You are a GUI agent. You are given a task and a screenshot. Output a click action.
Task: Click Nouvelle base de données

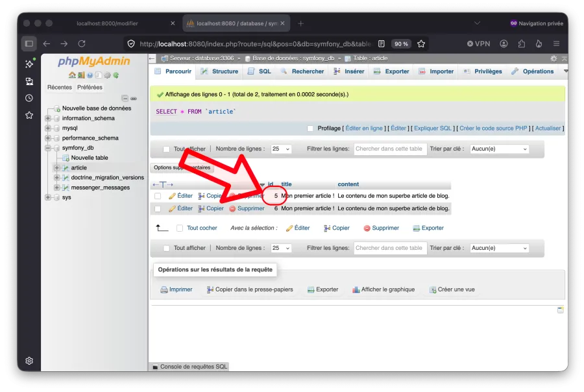coord(97,108)
